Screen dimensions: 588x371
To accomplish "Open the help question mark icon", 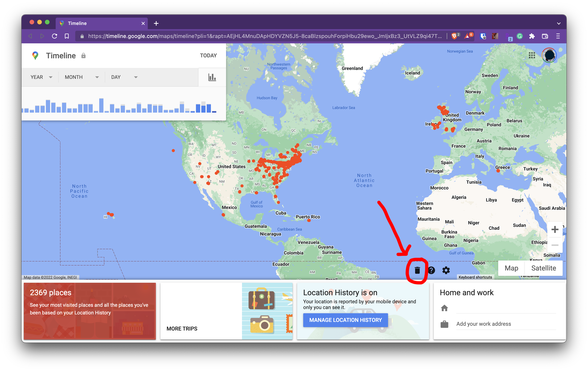I will coord(431,270).
